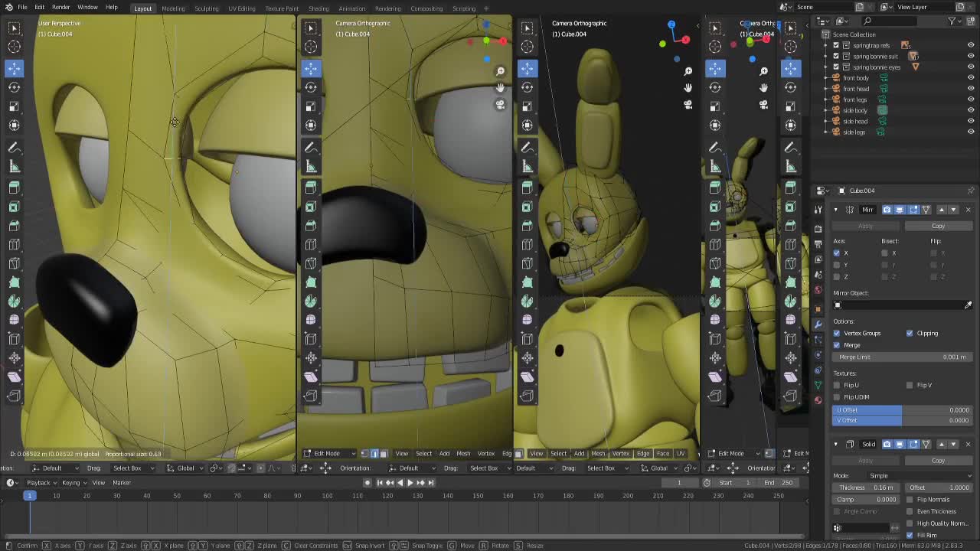The height and width of the screenshot is (551, 980).
Task: Open the Select Box drag dropdown, left viewport
Action: pyautogui.click(x=132, y=468)
